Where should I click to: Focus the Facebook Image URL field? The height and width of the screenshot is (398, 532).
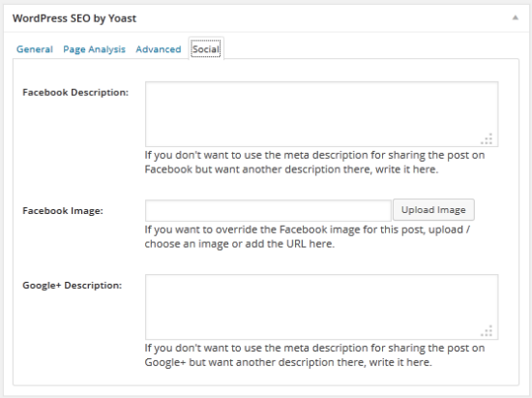coord(268,210)
